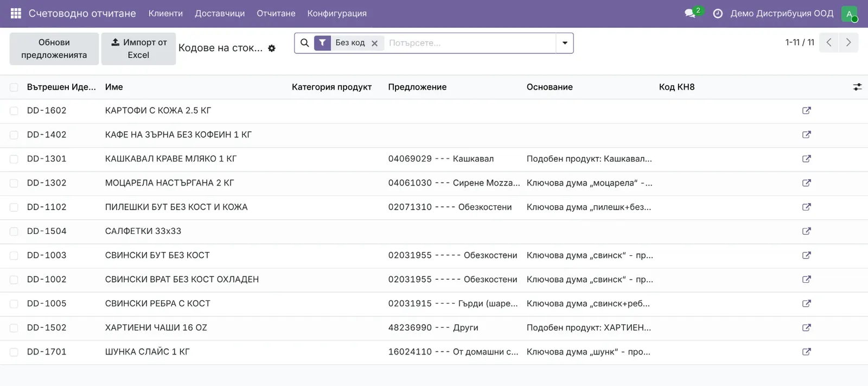Click Счетоводно отчитане app title
Screen dimensions: 868x386
[x=82, y=13]
